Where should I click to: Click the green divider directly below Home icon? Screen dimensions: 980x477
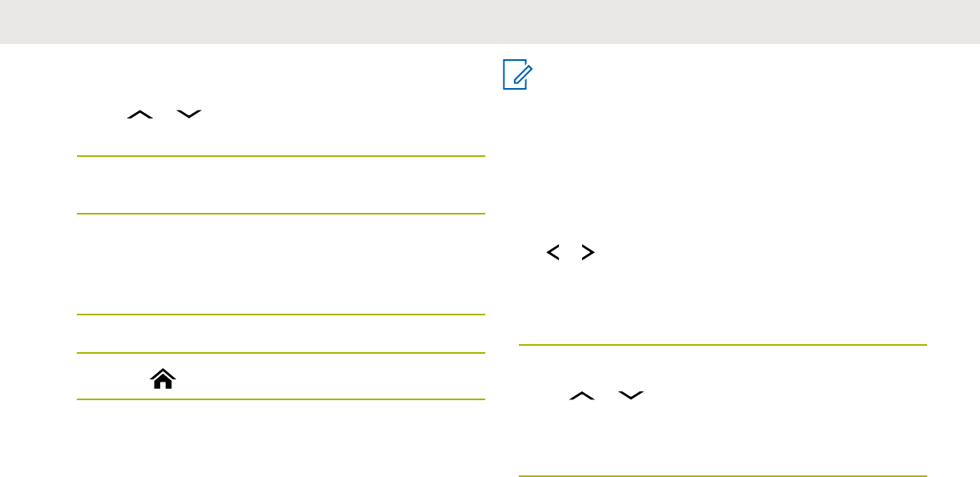click(281, 399)
